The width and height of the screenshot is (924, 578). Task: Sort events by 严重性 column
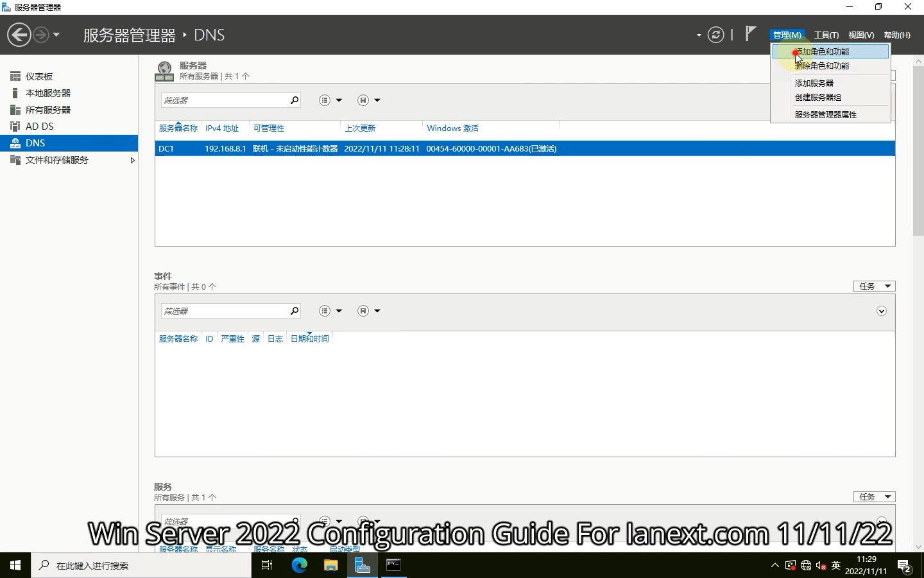pyautogui.click(x=232, y=338)
